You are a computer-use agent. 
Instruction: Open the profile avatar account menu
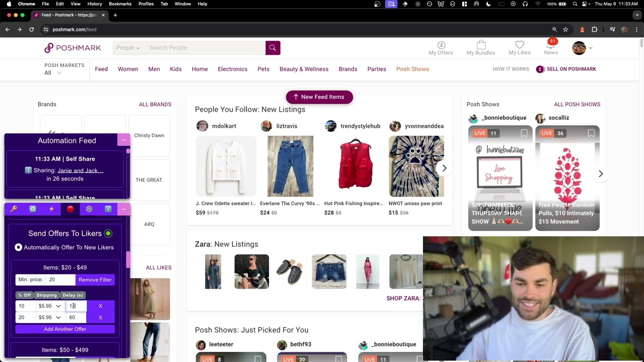pyautogui.click(x=582, y=48)
